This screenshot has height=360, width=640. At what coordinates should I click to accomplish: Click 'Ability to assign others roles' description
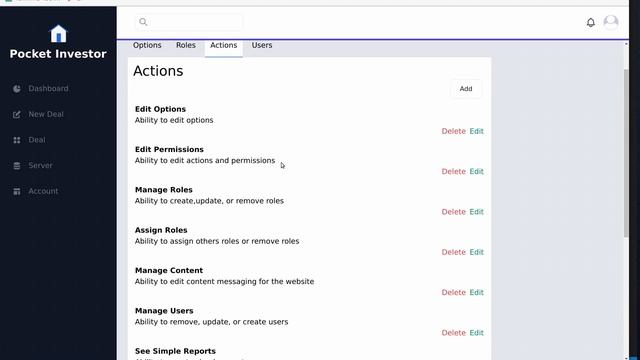pos(217,241)
